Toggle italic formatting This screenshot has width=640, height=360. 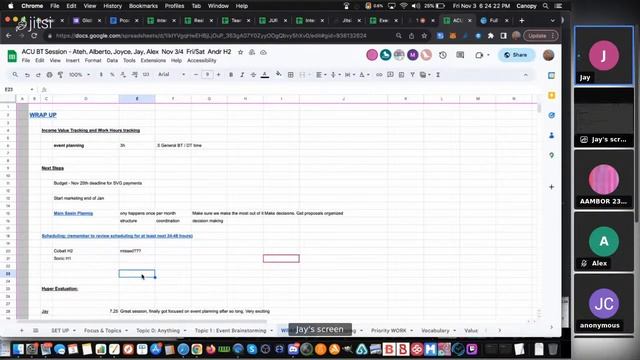tap(242, 75)
